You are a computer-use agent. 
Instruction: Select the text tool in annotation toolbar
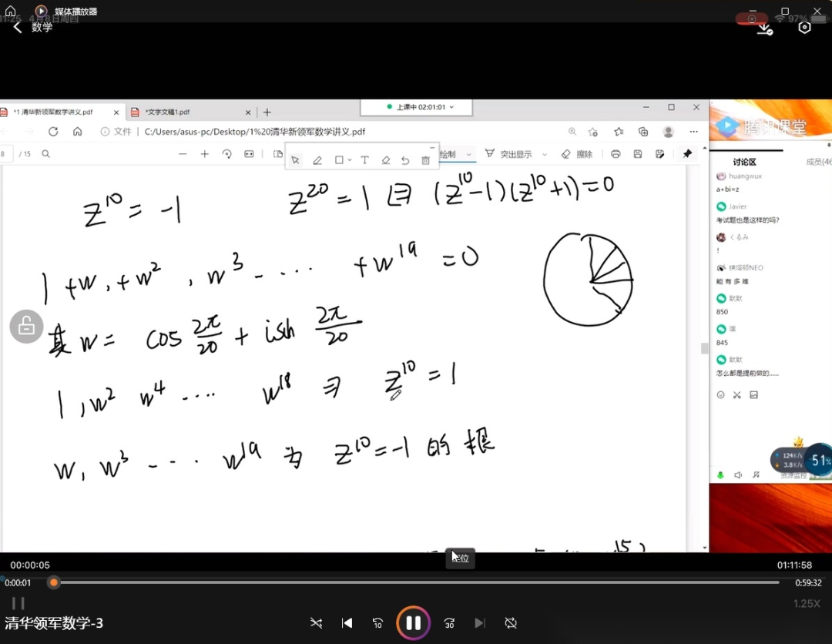point(364,160)
